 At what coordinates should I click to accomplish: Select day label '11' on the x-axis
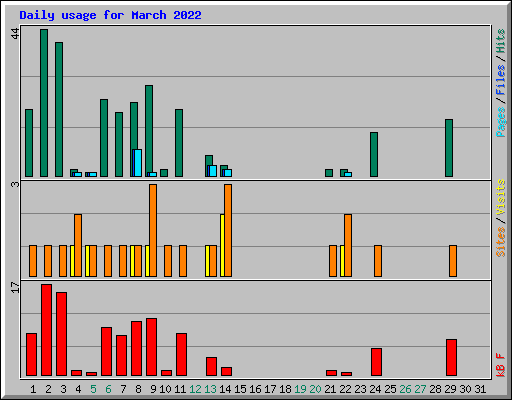(x=180, y=389)
